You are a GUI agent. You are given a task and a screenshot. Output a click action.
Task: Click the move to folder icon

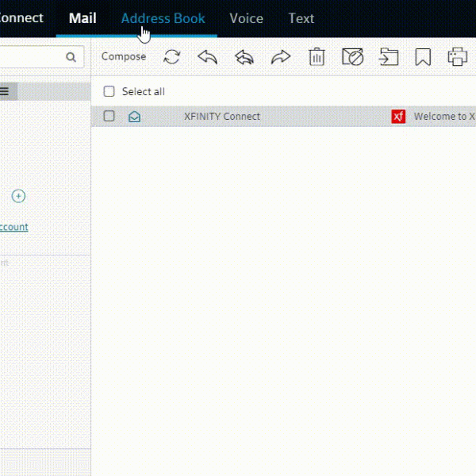(388, 57)
